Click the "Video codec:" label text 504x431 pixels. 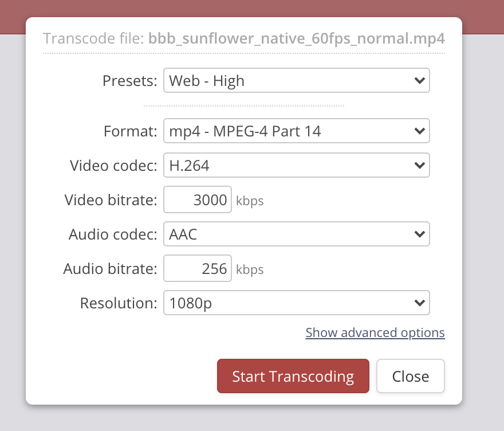point(113,166)
